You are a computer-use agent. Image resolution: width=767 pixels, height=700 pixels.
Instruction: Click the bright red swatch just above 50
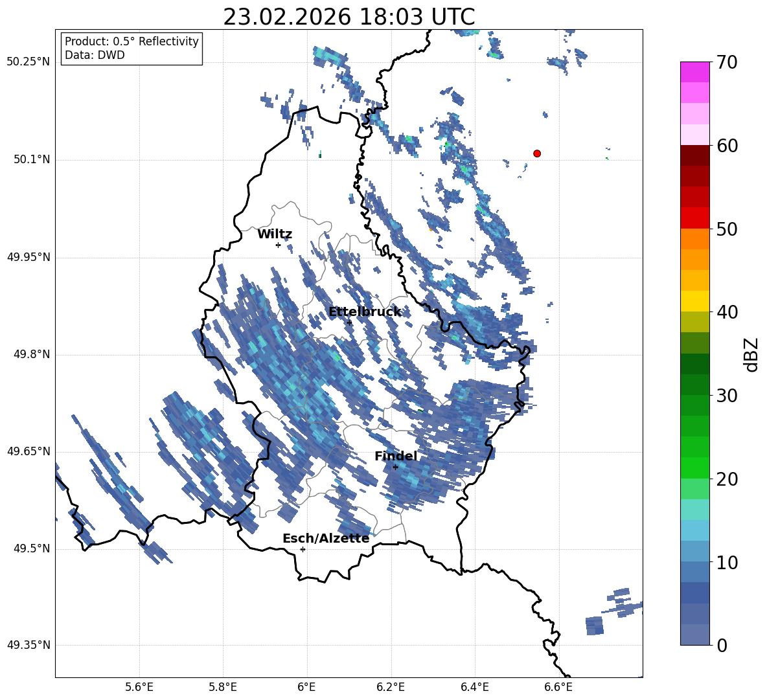[694, 218]
